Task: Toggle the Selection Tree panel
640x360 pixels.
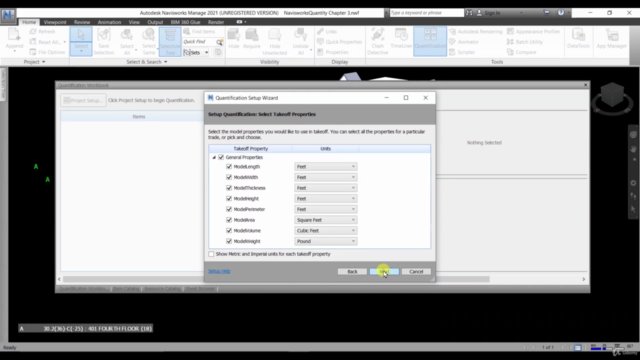Action: click(170, 41)
